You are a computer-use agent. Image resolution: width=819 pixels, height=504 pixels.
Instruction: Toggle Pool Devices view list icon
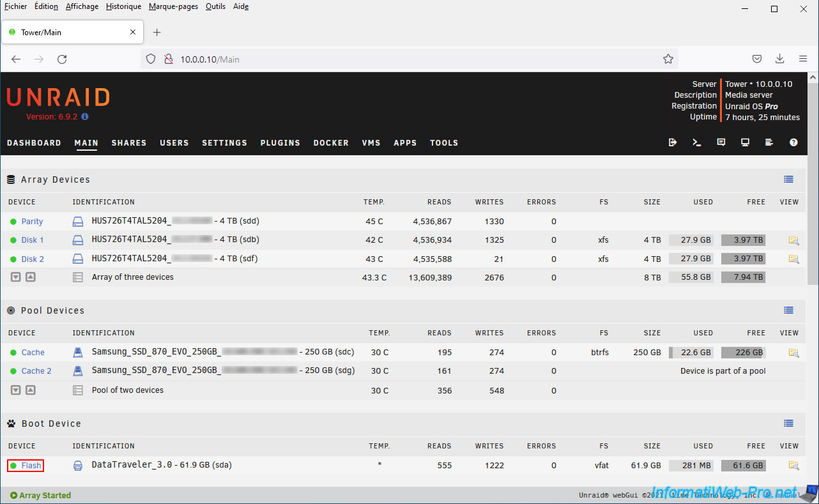(x=788, y=310)
